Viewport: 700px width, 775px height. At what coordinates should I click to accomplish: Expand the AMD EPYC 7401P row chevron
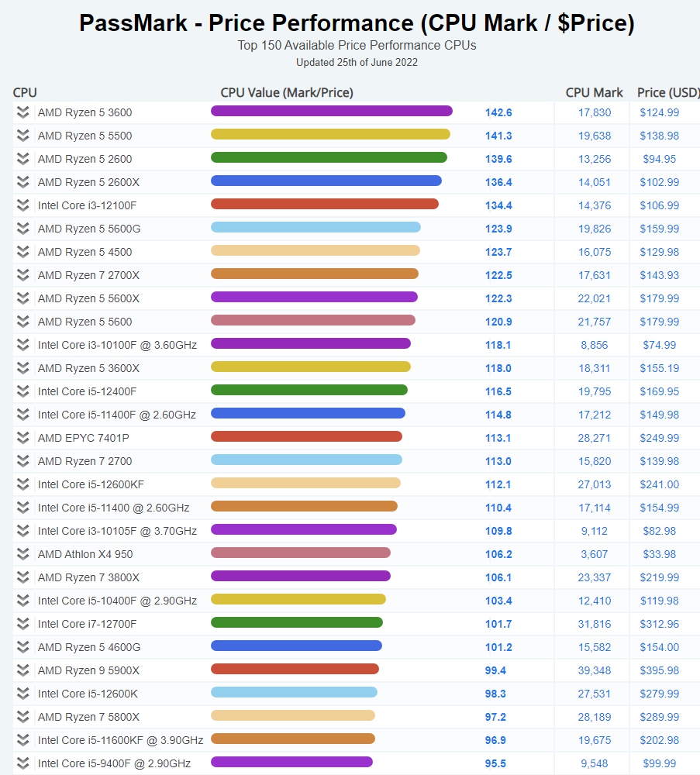point(22,437)
